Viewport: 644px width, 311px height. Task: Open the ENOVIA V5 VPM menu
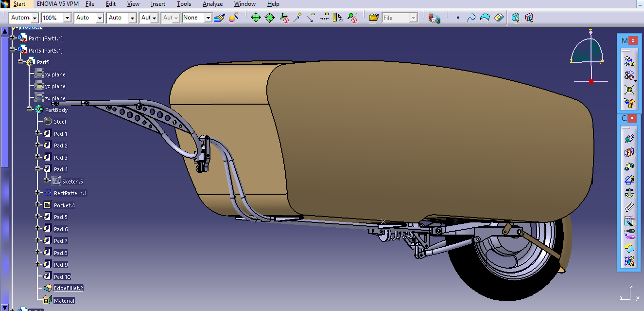(x=57, y=4)
